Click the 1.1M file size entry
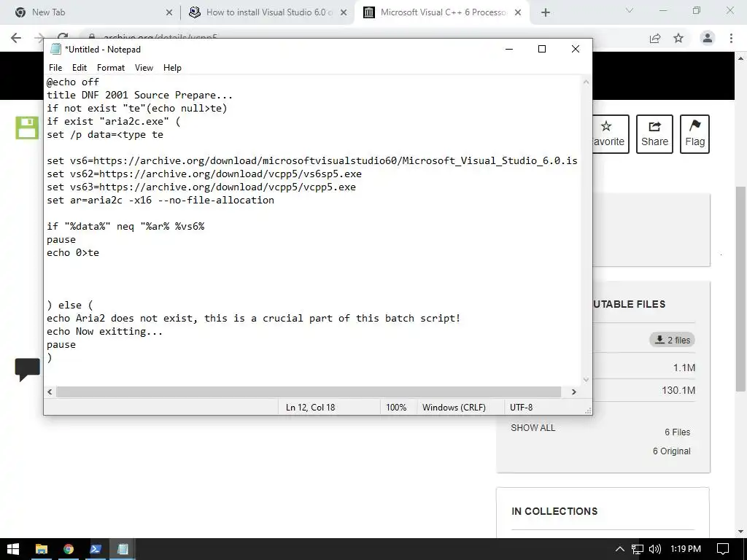747x560 pixels. 684,367
